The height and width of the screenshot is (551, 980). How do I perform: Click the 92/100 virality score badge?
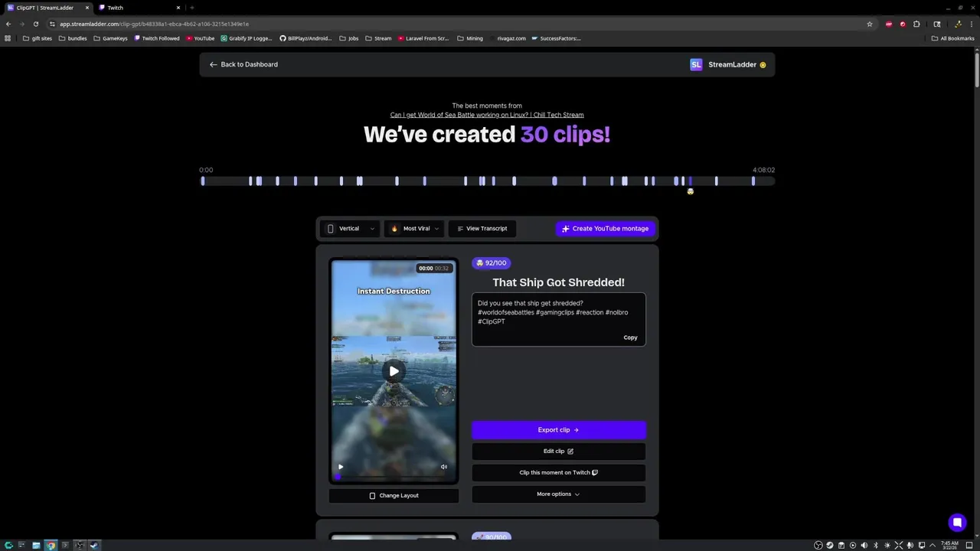(x=491, y=262)
